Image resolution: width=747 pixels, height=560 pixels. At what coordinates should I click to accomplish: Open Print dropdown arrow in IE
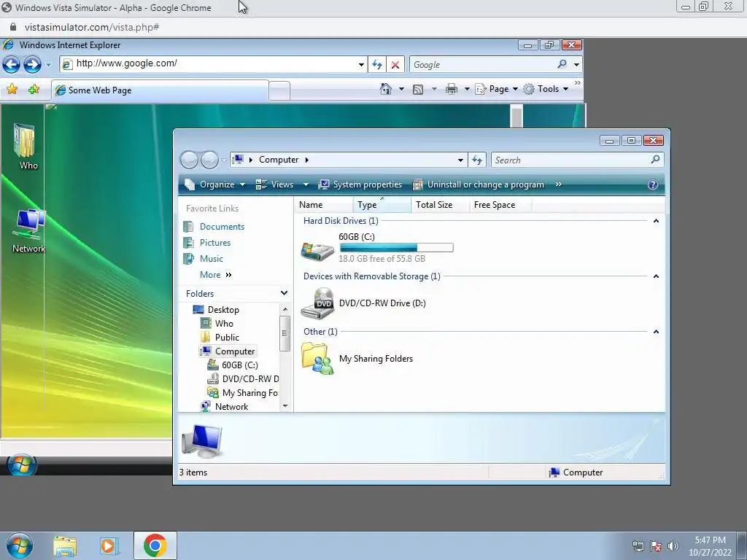pyautogui.click(x=467, y=89)
